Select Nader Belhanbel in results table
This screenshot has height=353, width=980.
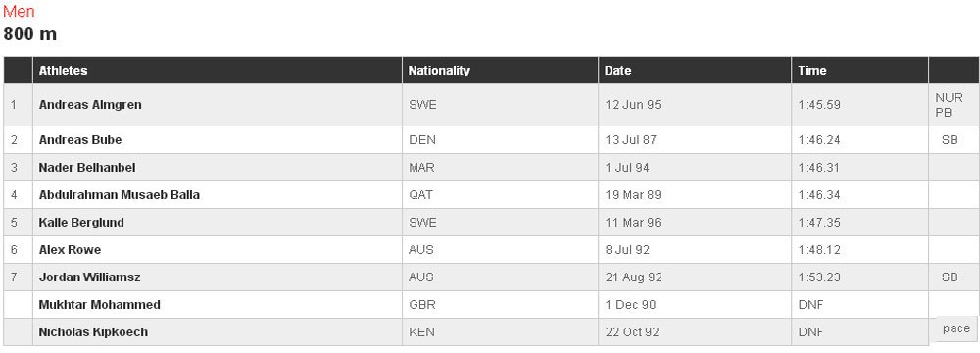(x=87, y=167)
